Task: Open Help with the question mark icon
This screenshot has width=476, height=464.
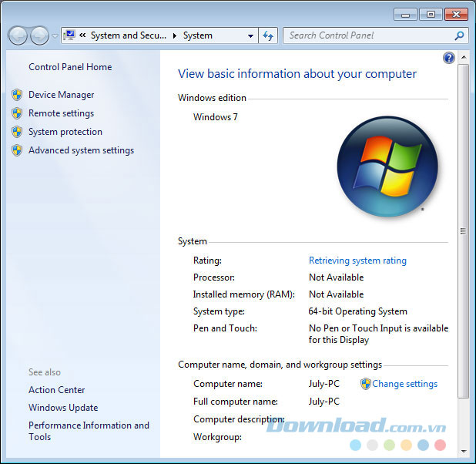Action: (449, 58)
